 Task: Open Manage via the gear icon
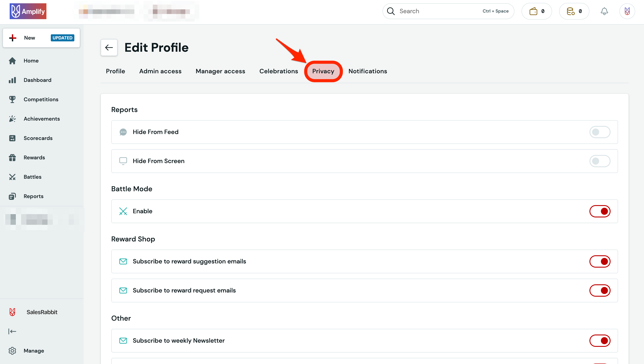(x=13, y=351)
